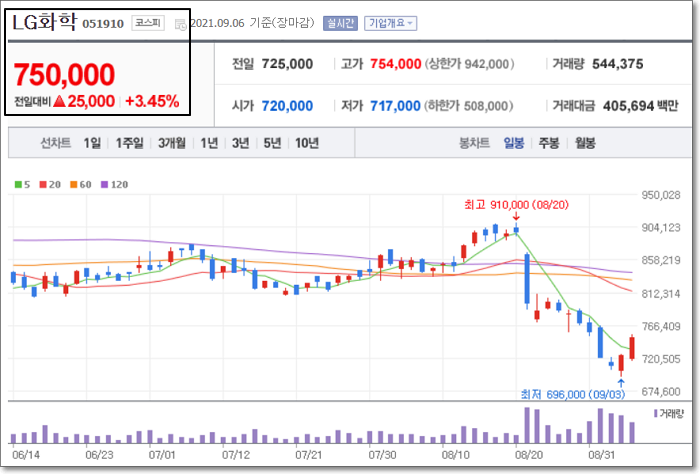Click the 상한가 942,000 upper limit text
Screen dimensions: 700x474
[469, 64]
